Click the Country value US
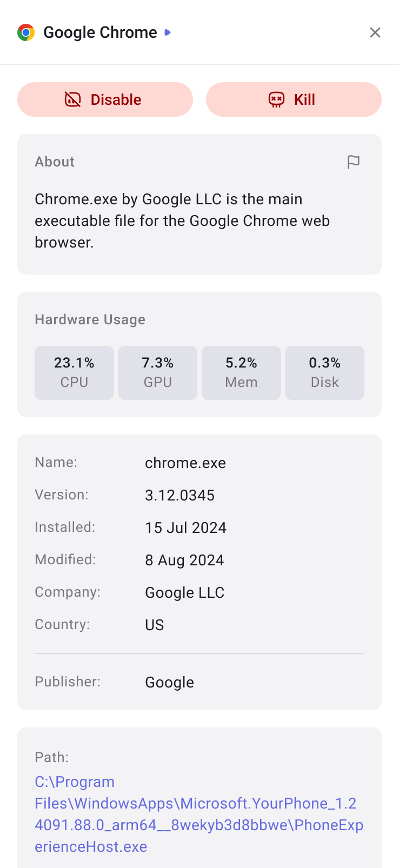Viewport: 399px width, 868px height. coord(154,625)
